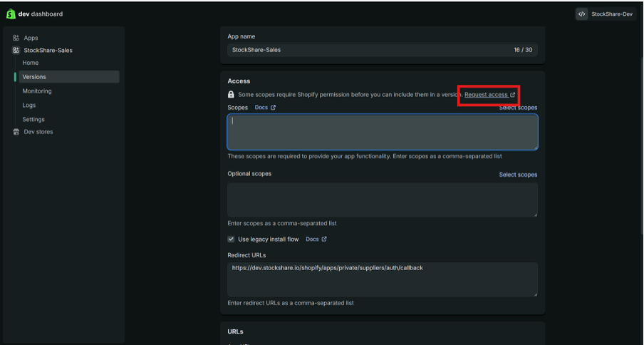The width and height of the screenshot is (644, 345).
Task: Click the Dev stores storefront icon
Action: pos(16,132)
